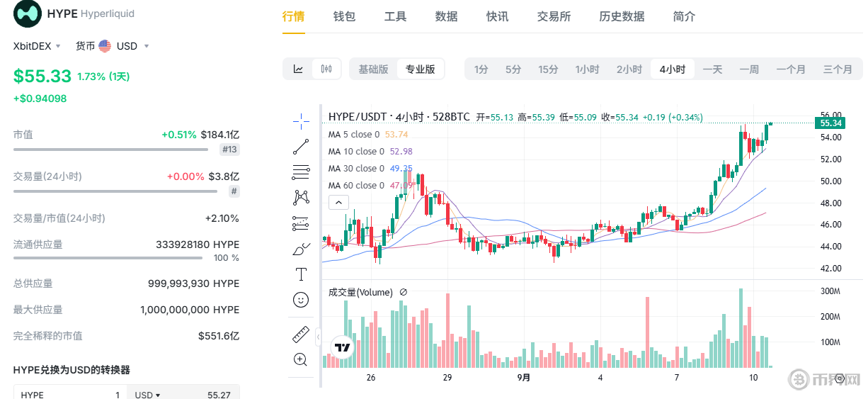The image size is (868, 399).
Task: Open the emoji icons tool
Action: pos(301,300)
